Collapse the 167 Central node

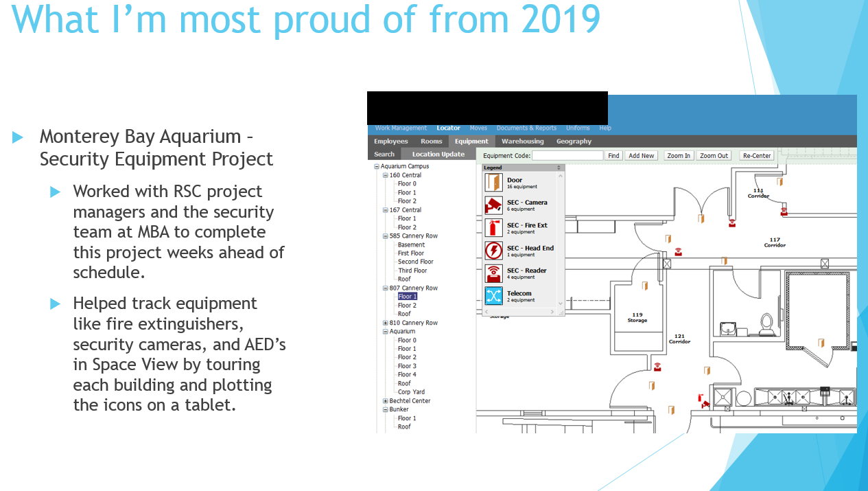pyautogui.click(x=385, y=210)
